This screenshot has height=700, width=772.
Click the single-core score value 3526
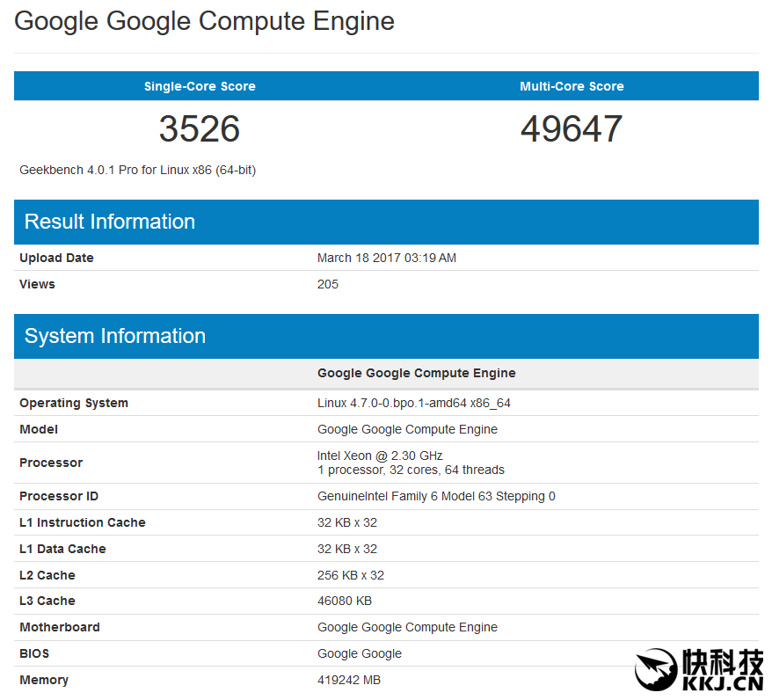(x=200, y=129)
